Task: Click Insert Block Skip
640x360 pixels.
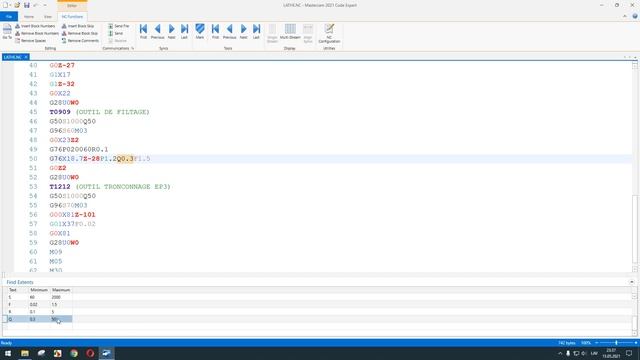Action: (x=78, y=26)
